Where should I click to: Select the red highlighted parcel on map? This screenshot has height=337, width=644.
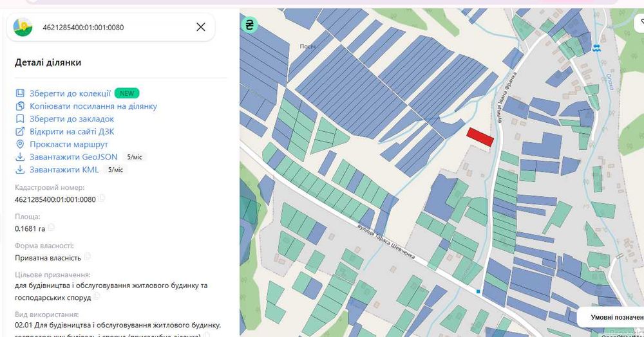point(480,137)
